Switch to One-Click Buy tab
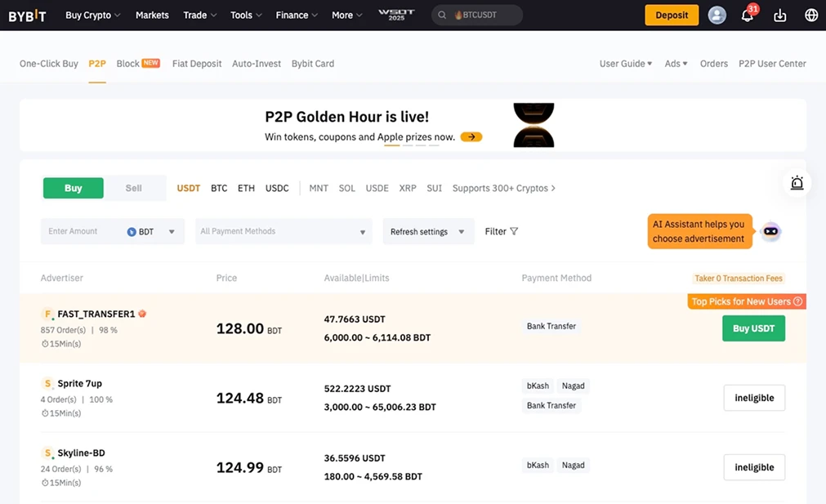826x504 pixels. [x=49, y=64]
